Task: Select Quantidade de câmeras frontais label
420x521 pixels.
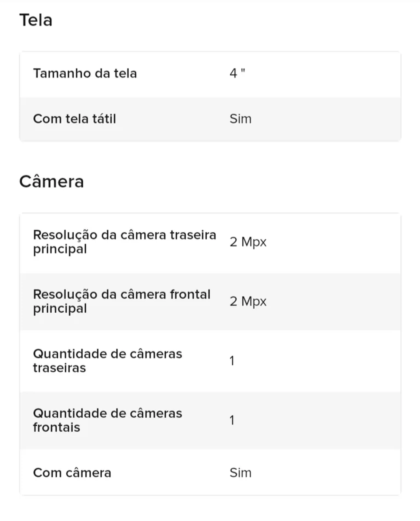Action: coord(107,420)
